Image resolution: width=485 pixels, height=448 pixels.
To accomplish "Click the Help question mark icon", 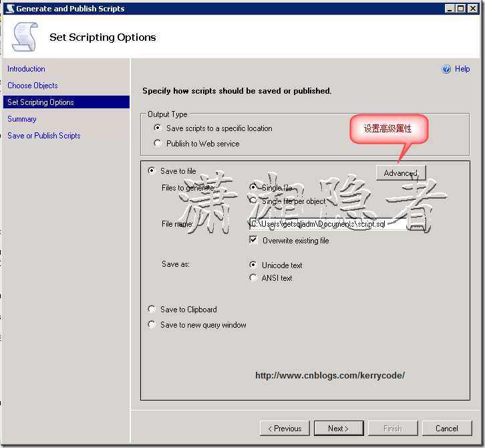I will pyautogui.click(x=446, y=69).
